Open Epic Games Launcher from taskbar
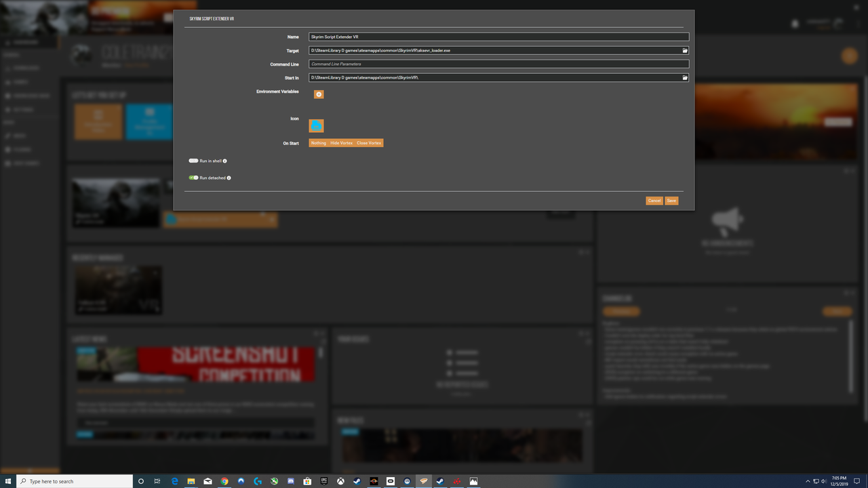The image size is (868, 488). pos(324,481)
